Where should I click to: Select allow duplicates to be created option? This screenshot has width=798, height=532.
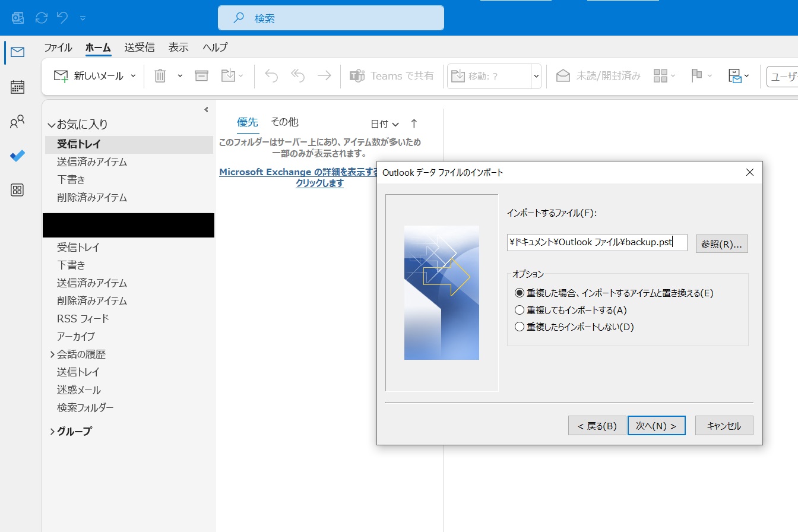pos(520,310)
